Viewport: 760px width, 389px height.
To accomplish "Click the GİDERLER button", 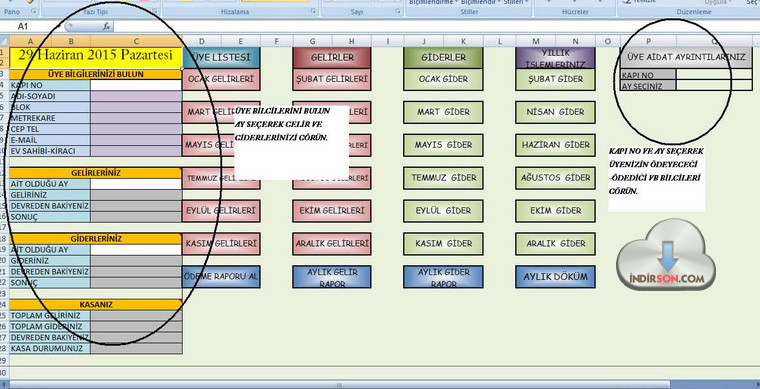I will 443,57.
